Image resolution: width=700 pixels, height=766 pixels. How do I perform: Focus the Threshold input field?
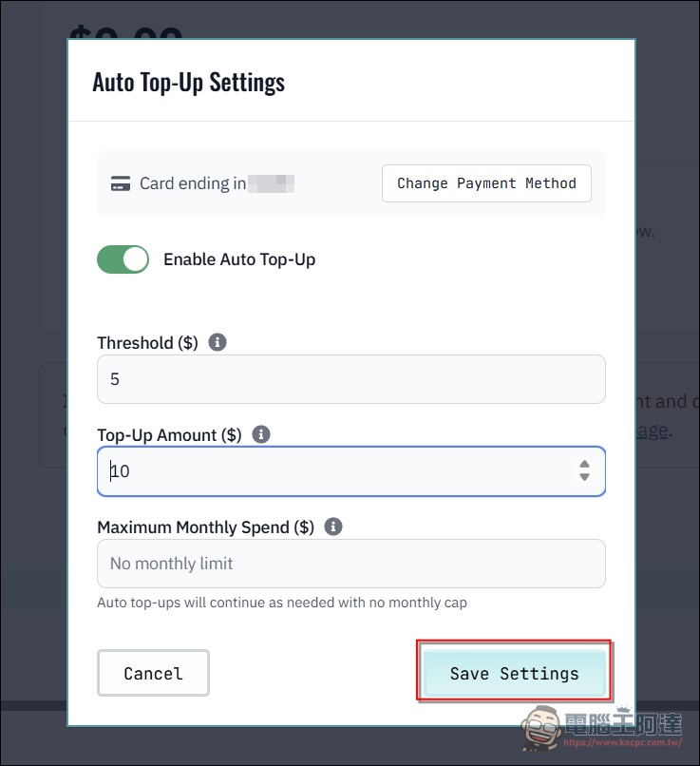tap(350, 379)
